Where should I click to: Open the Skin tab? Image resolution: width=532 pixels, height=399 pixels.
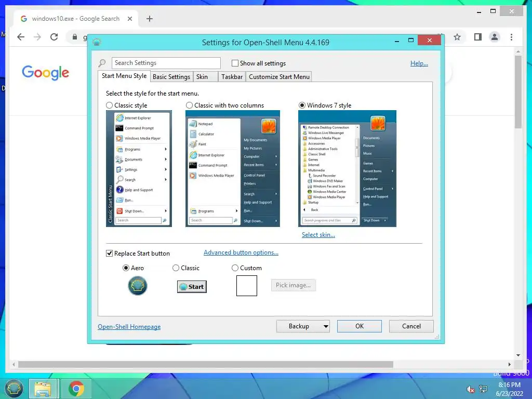(205, 77)
